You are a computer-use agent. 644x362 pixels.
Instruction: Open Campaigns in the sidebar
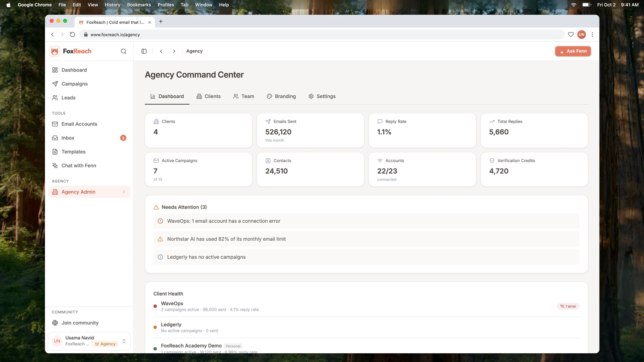tap(89, 84)
